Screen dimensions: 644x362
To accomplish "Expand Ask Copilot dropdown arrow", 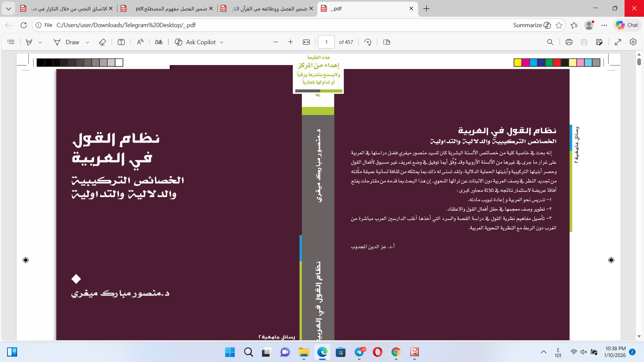I will click(221, 42).
